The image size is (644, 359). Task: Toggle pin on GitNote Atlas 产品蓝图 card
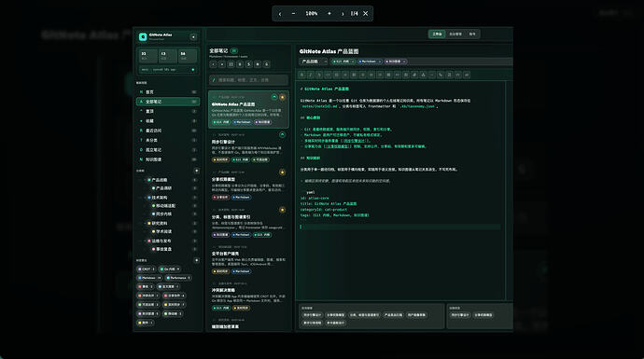point(274,97)
